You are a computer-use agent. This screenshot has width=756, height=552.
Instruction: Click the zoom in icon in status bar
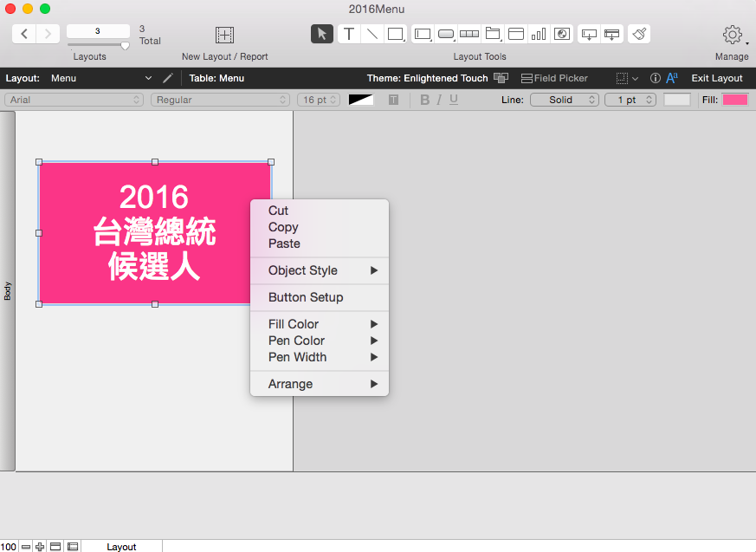[40, 547]
